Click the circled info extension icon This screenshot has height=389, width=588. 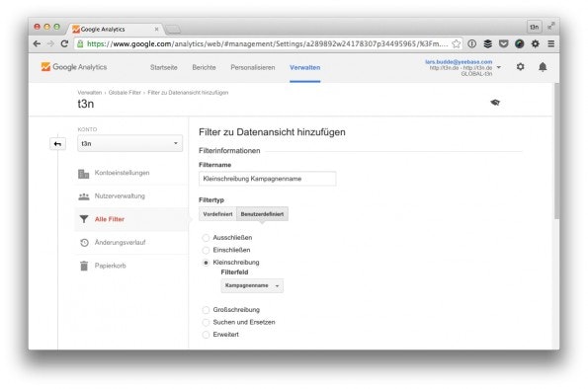click(x=471, y=43)
